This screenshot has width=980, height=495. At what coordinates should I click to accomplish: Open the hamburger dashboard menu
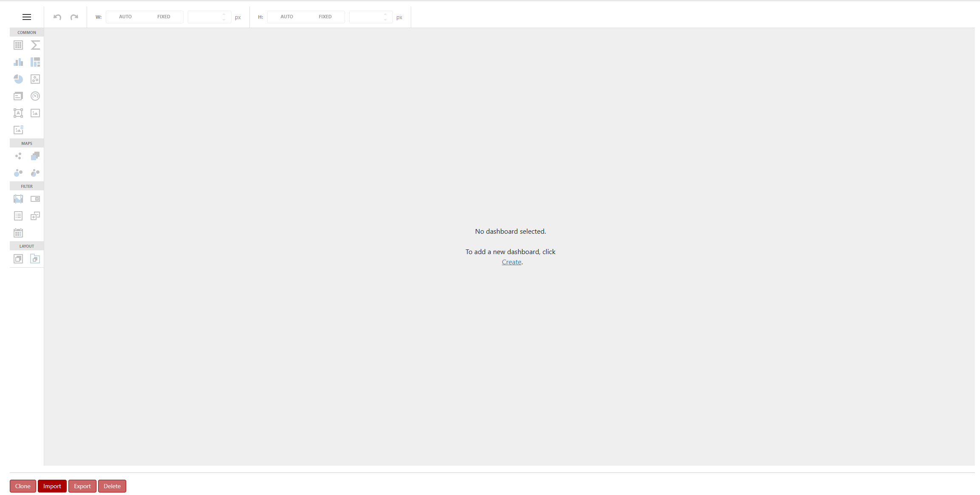26,17
